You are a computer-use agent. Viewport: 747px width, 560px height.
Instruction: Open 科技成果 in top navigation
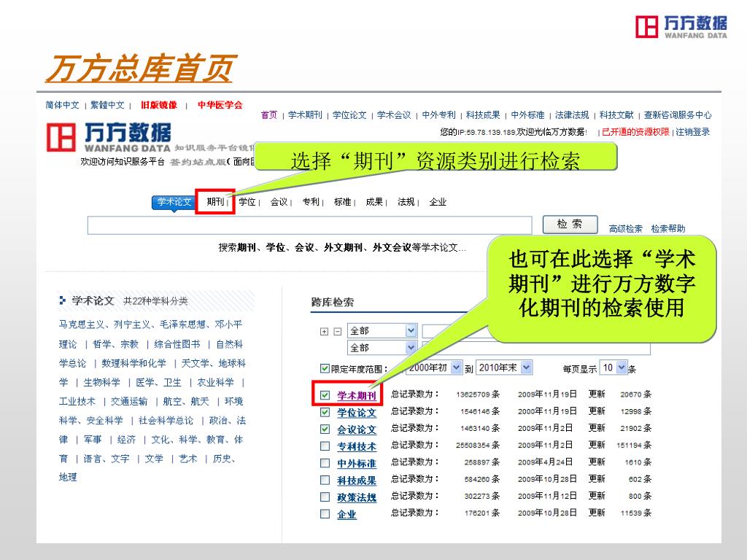click(x=483, y=114)
